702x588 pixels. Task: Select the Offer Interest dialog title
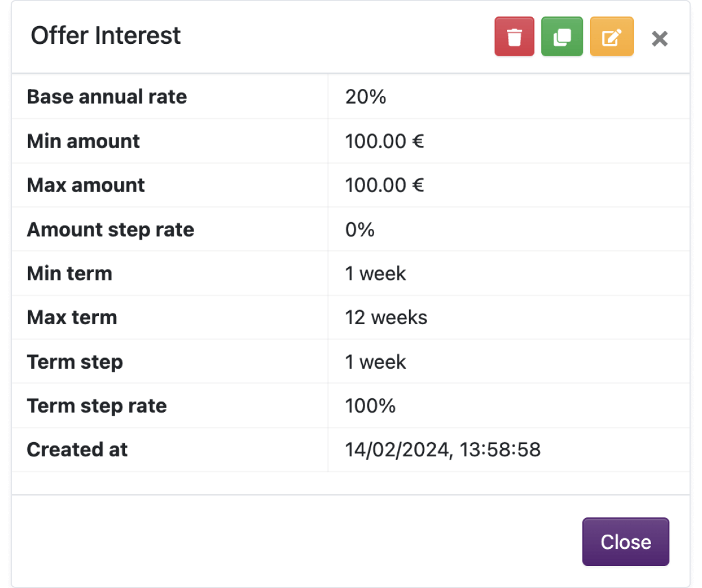[106, 36]
